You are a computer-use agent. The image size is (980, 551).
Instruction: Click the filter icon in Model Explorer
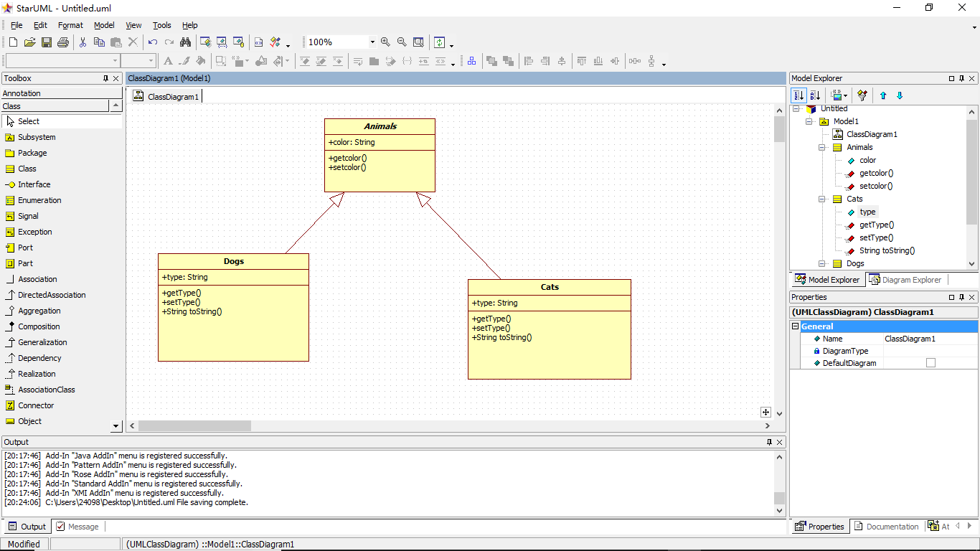tap(862, 95)
